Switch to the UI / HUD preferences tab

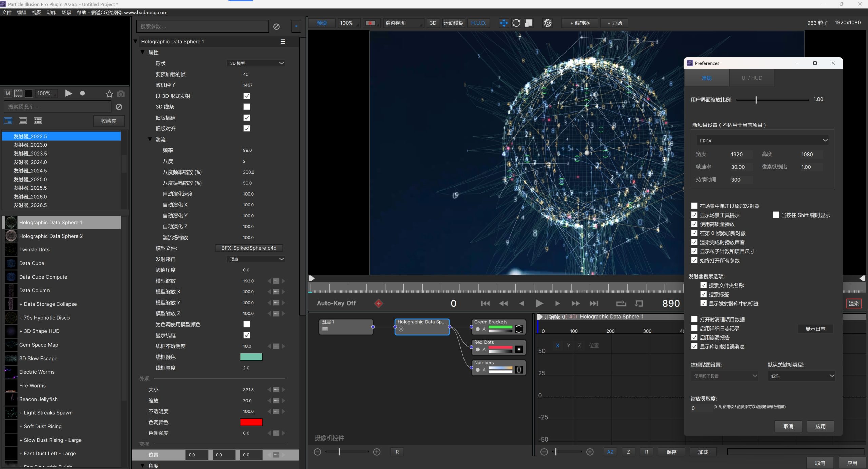(x=752, y=78)
